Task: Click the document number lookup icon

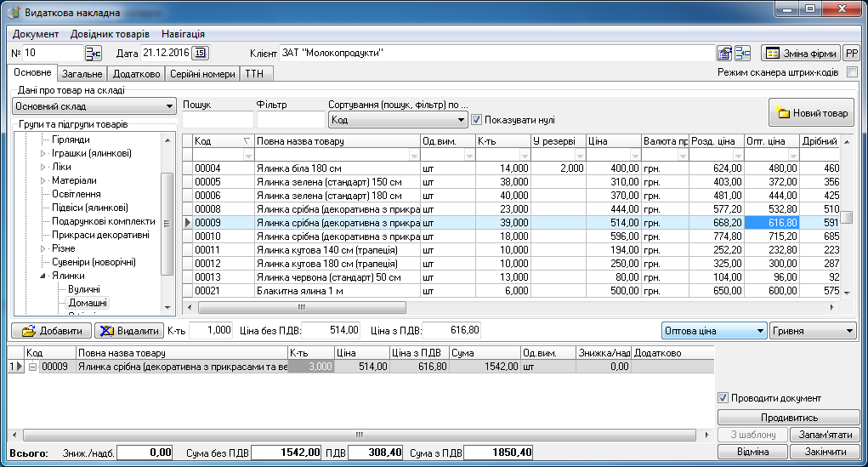Action: point(93,54)
